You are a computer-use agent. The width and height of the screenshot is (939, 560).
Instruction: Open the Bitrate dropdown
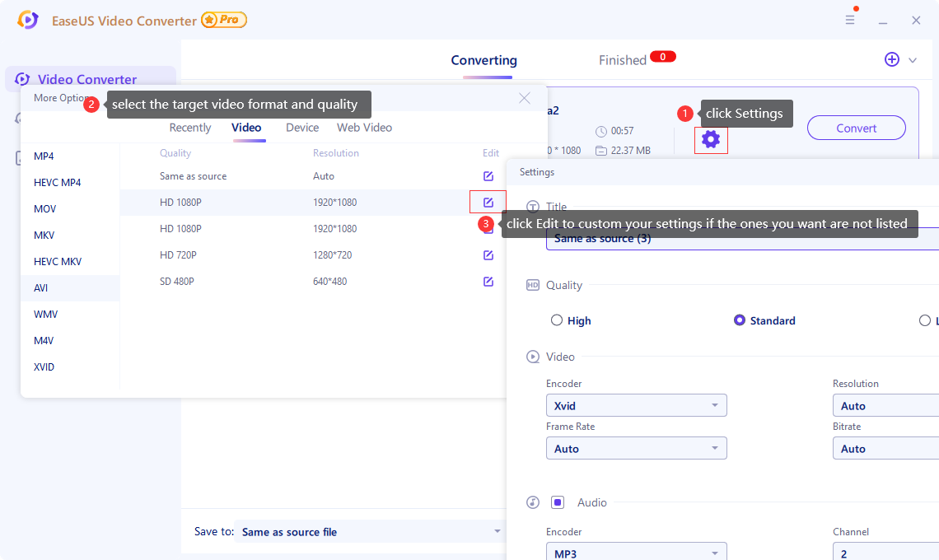(x=885, y=449)
